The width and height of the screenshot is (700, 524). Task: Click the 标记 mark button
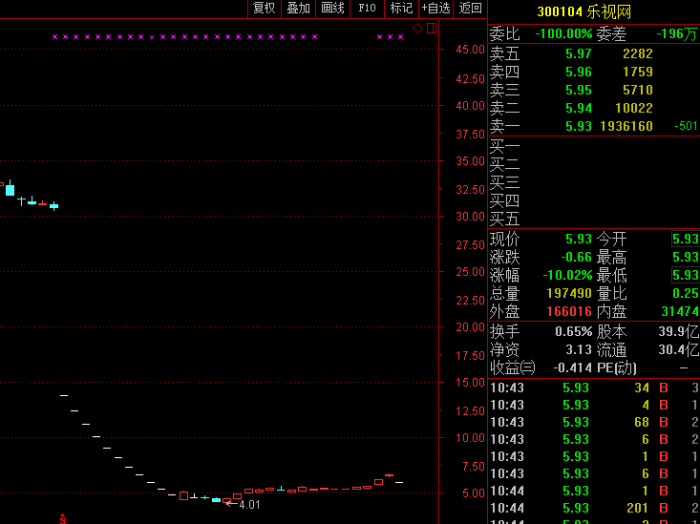click(x=401, y=8)
